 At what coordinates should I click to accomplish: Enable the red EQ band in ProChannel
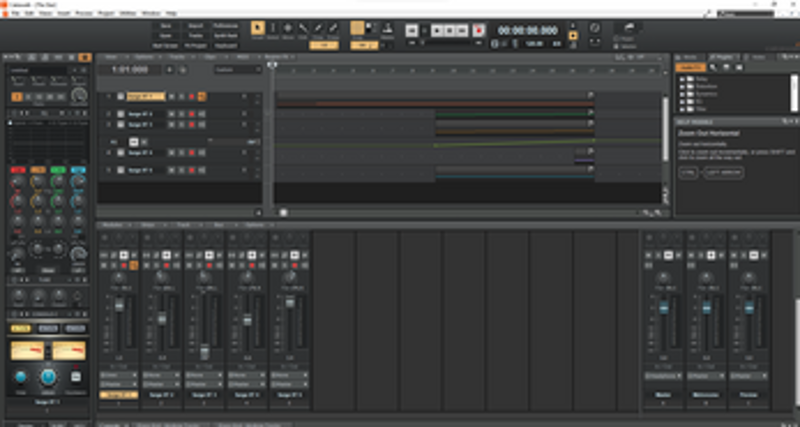(18, 170)
